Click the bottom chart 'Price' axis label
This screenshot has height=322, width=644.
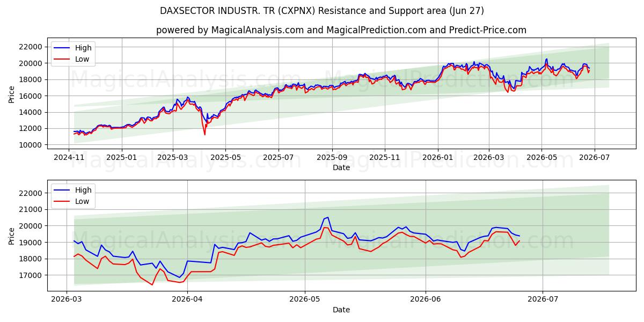click(12, 236)
